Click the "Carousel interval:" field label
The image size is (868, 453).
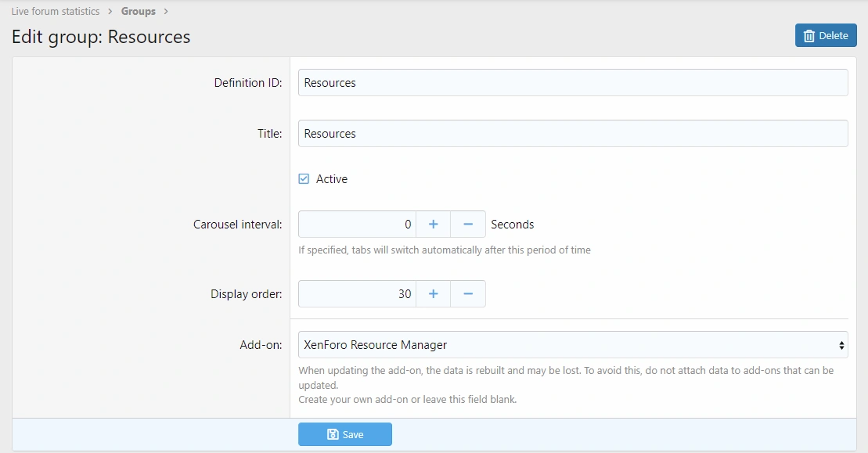(237, 225)
